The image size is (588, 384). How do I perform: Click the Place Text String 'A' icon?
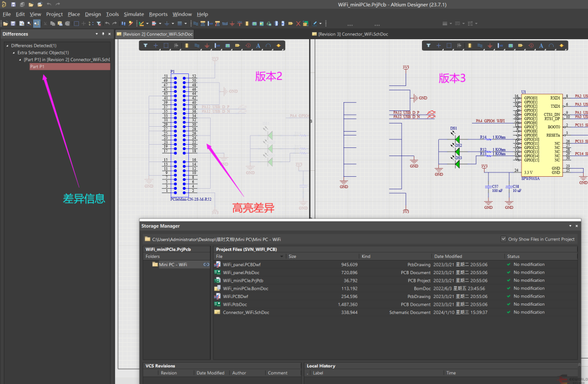[258, 46]
